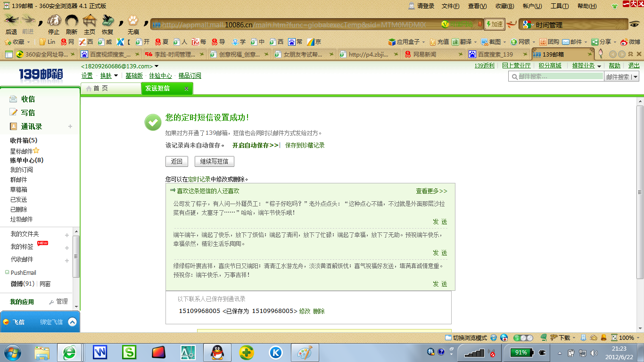This screenshot has height=362, width=644.
Task: Click 查看更多>> link
Action: (431, 191)
